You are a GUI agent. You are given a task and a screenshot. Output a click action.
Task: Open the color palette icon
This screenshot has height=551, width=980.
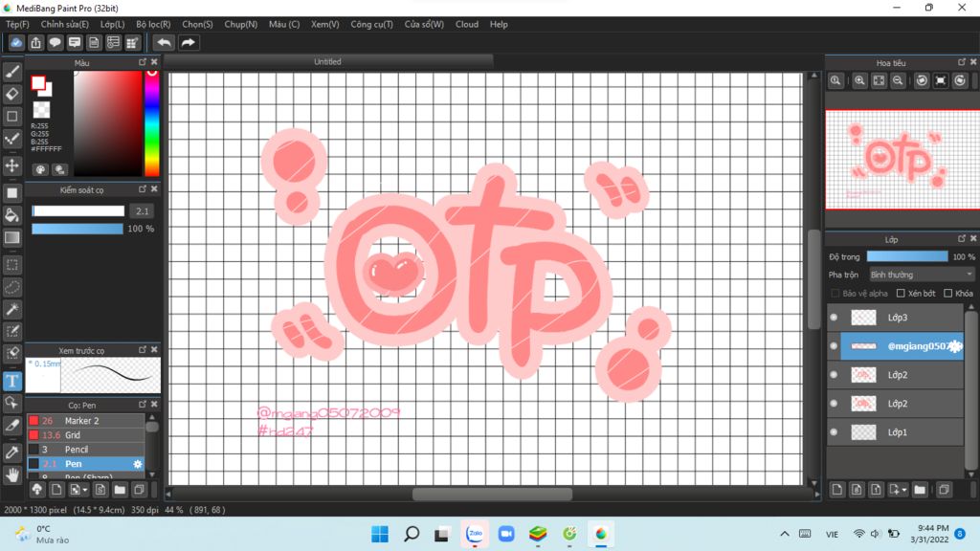[40, 170]
